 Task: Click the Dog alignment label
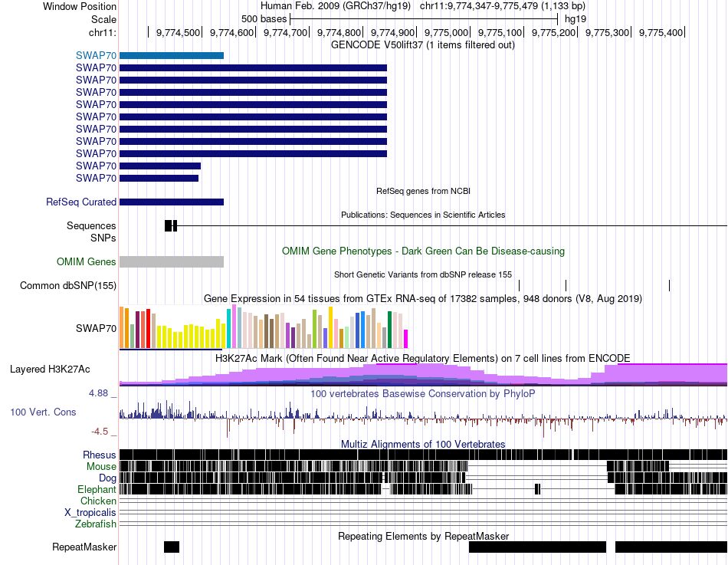(x=107, y=478)
